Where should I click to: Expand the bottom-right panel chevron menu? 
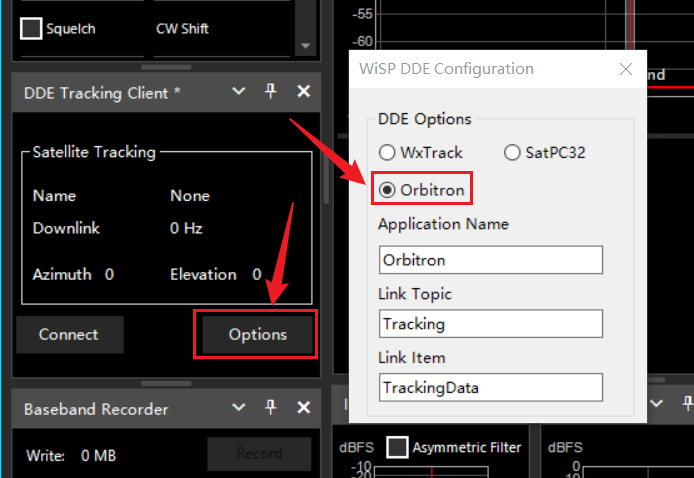coord(657,405)
